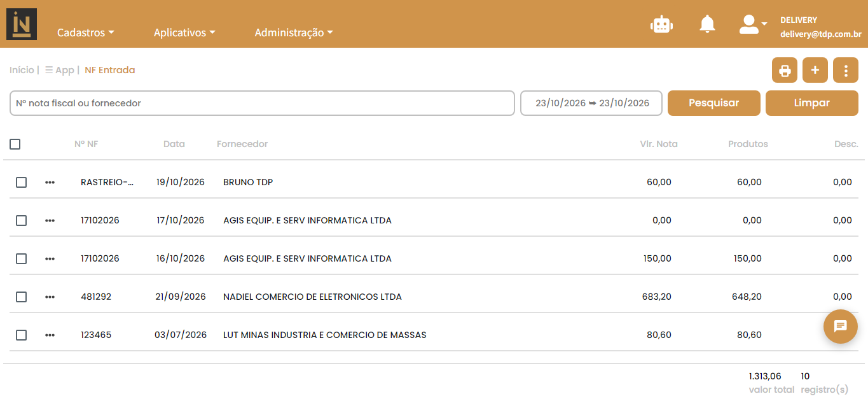Click the Pesquisar button

[714, 103]
